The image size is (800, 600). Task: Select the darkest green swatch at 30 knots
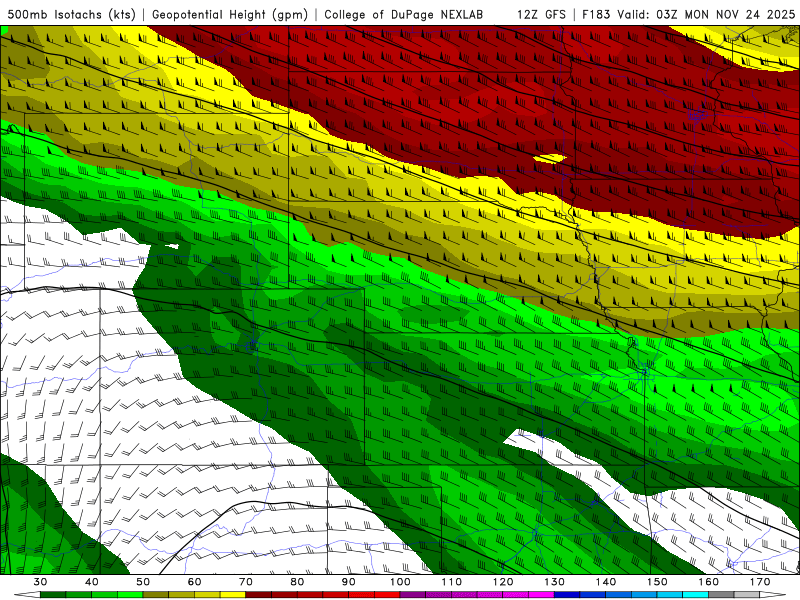pos(53,595)
